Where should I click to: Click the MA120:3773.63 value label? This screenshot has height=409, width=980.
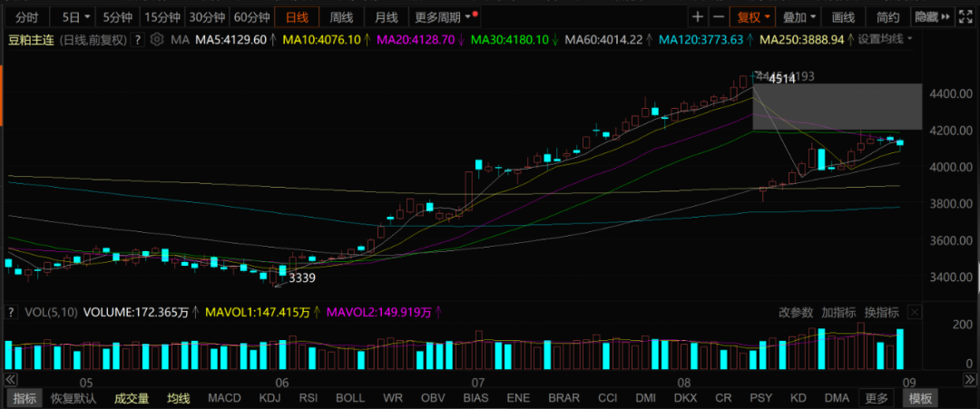701,40
